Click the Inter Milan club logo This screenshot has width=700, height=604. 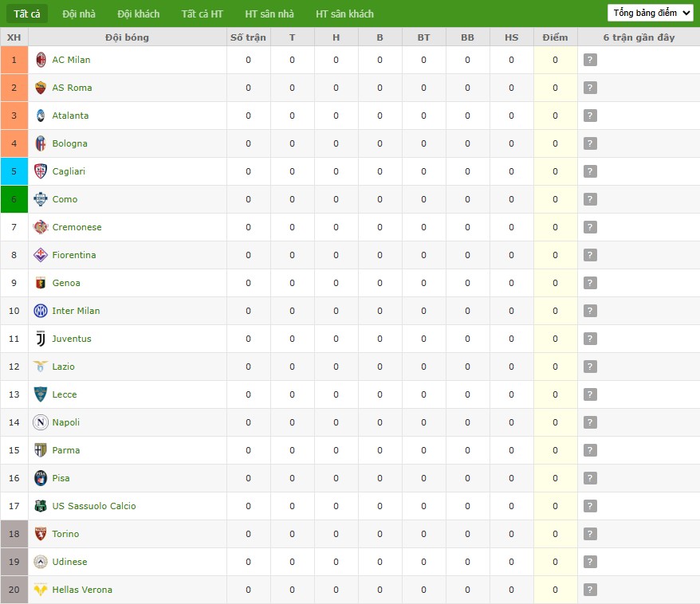(41, 311)
